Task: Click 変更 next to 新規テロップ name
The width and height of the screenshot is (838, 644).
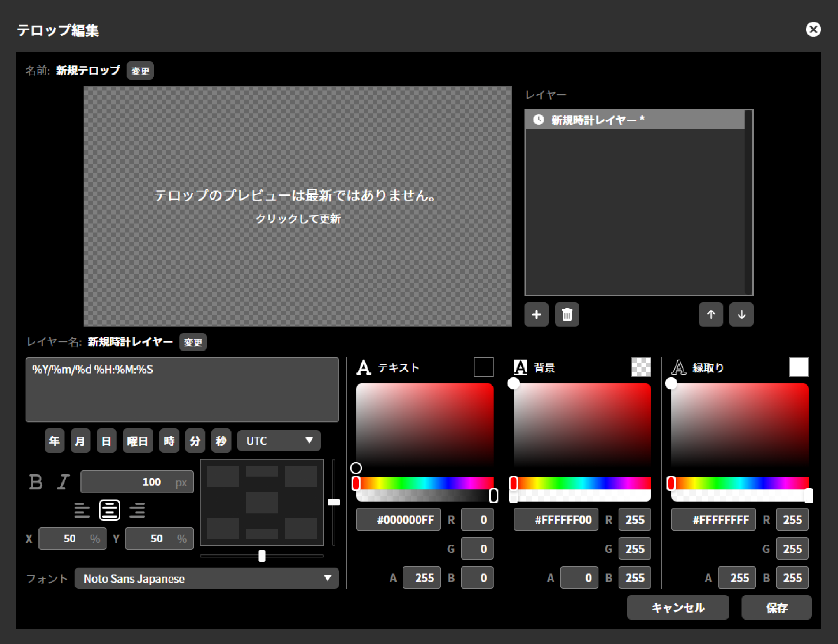Action: pos(140,70)
